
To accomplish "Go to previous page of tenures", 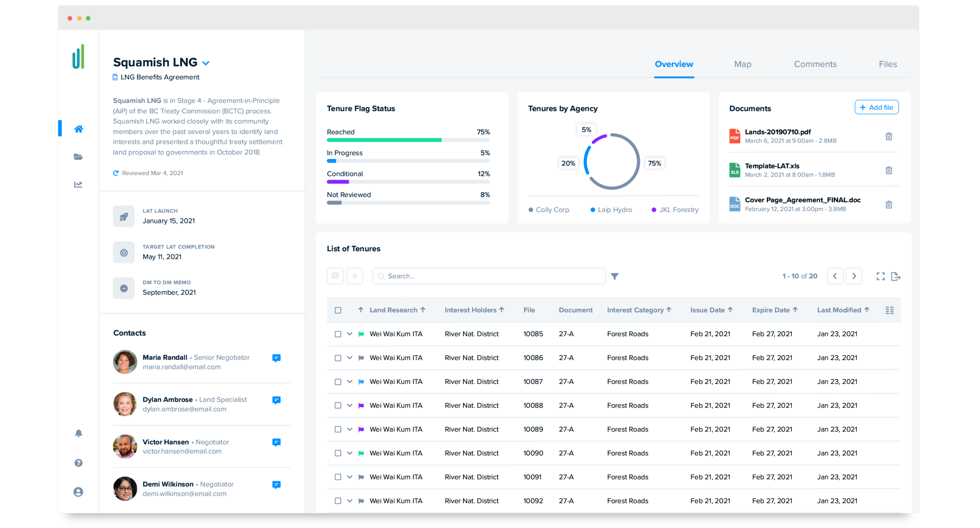I will click(835, 276).
